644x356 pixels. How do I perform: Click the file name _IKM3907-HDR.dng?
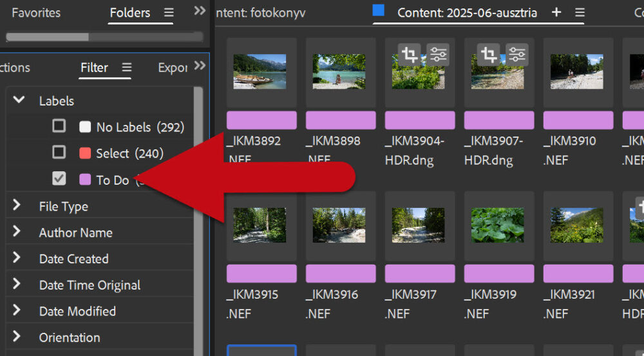pyautogui.click(x=494, y=150)
